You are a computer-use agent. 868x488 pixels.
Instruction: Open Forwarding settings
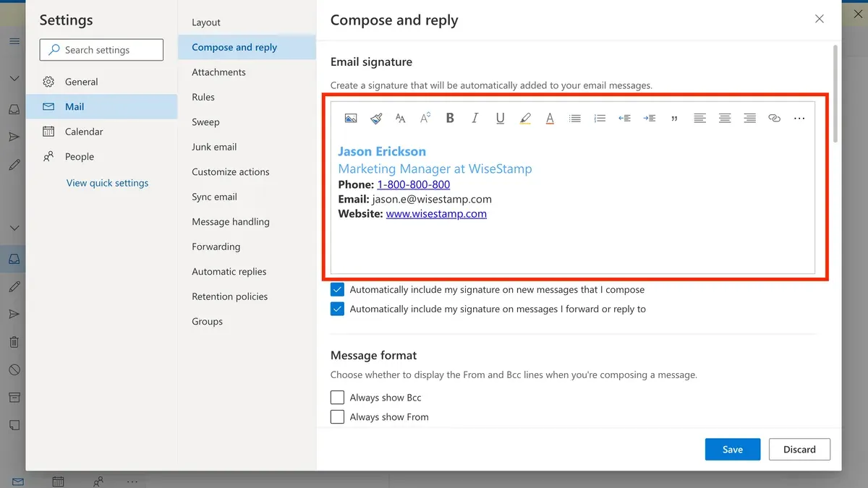247,247
